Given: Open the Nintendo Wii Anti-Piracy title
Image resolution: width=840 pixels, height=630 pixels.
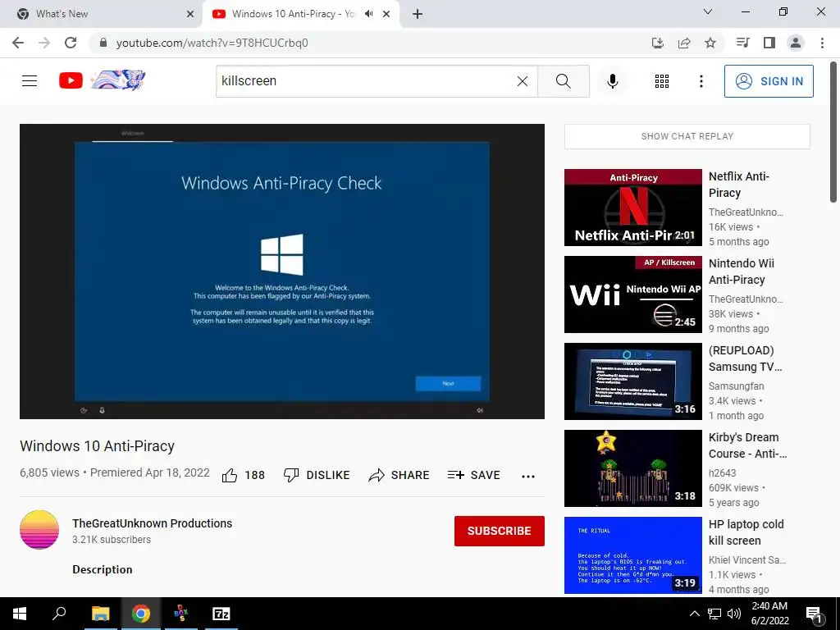Looking at the screenshot, I should click(x=742, y=272).
